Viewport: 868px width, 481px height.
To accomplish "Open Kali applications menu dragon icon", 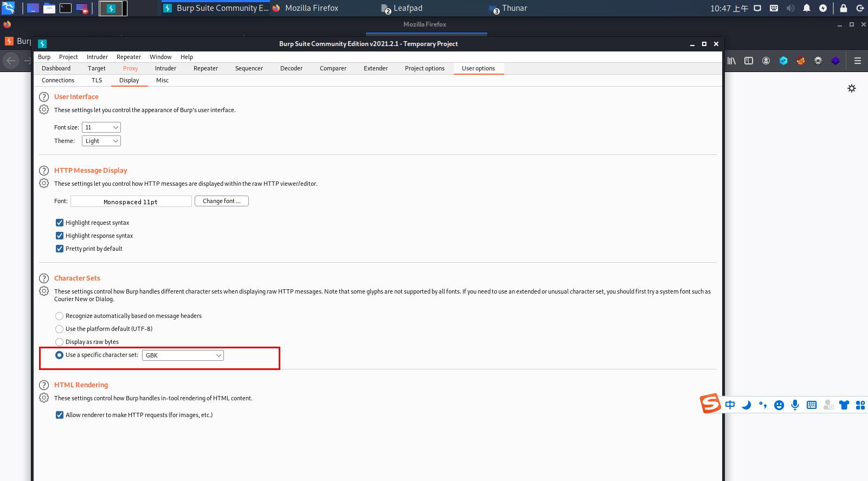I will 8,8.
